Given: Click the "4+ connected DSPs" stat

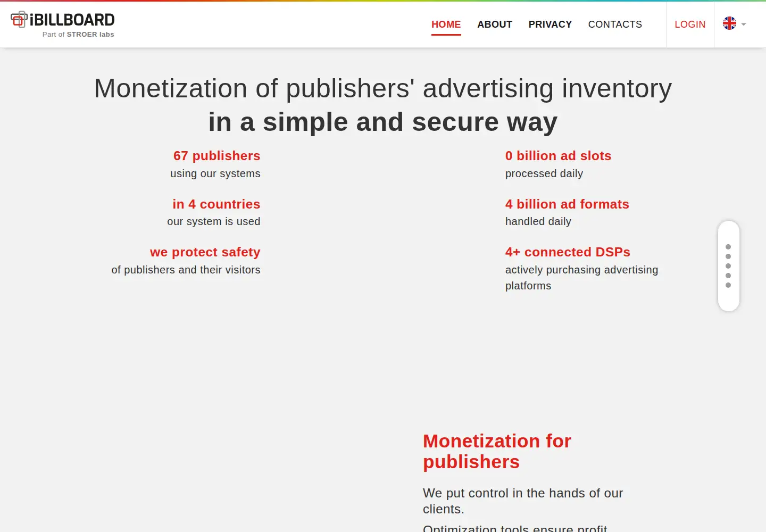Looking at the screenshot, I should click(568, 252).
